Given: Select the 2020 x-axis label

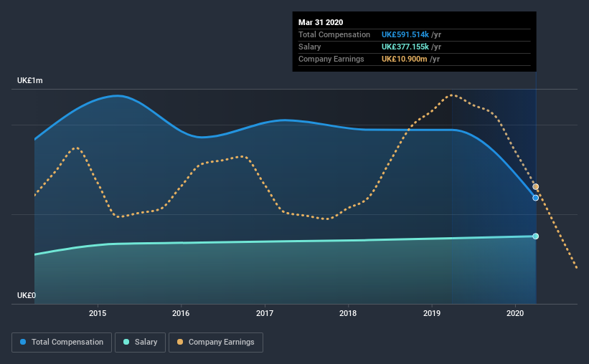Looking at the screenshot, I should pos(515,313).
